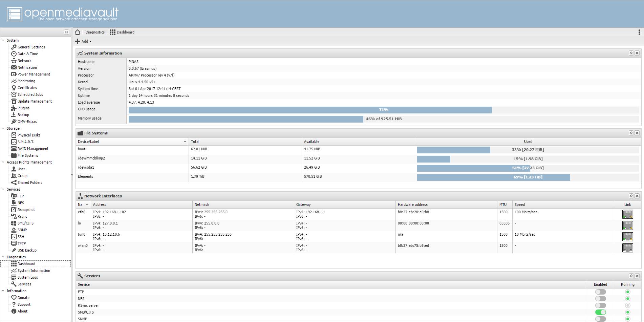Disable the SMB/CIFS enabled switch
This screenshot has height=322, width=644.
600,312
